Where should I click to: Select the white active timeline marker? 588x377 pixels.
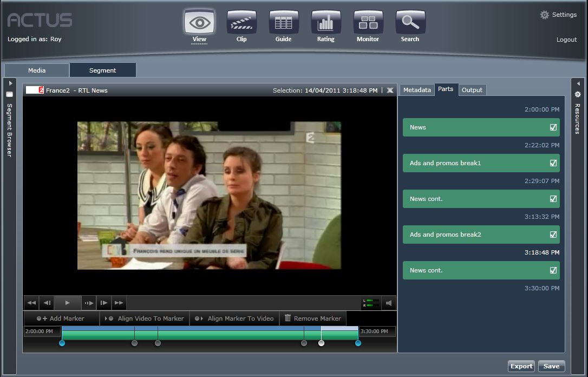click(x=322, y=343)
